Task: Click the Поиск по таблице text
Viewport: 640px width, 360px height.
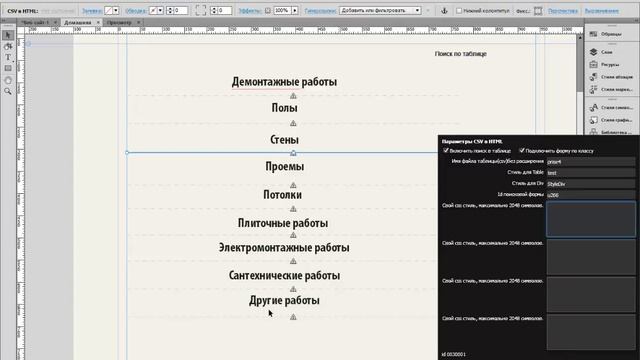Action: [x=460, y=53]
